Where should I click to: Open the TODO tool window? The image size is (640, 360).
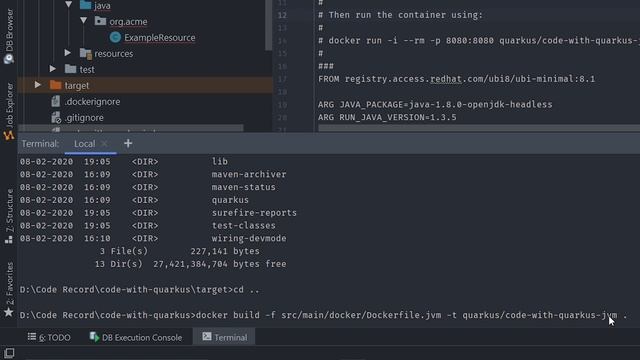pos(49,338)
